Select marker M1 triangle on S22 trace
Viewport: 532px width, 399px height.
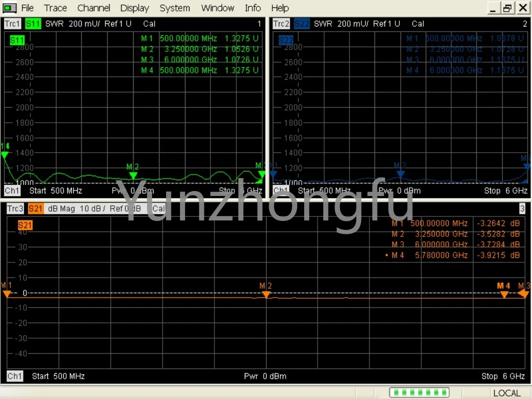(273, 174)
